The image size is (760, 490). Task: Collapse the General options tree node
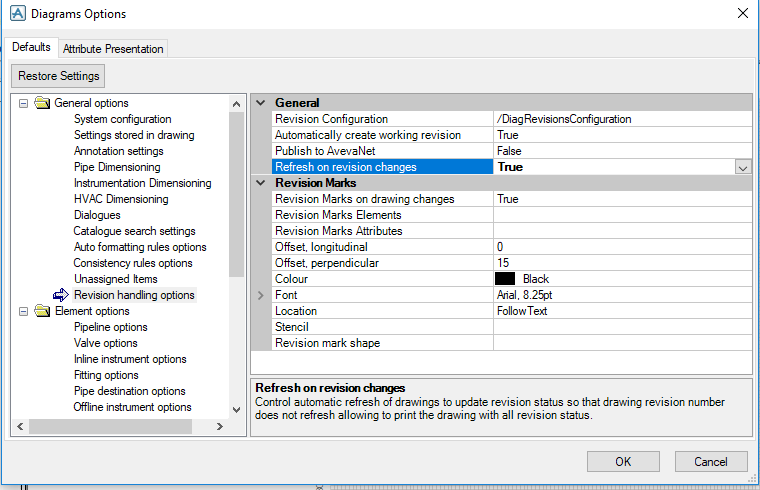[23, 103]
